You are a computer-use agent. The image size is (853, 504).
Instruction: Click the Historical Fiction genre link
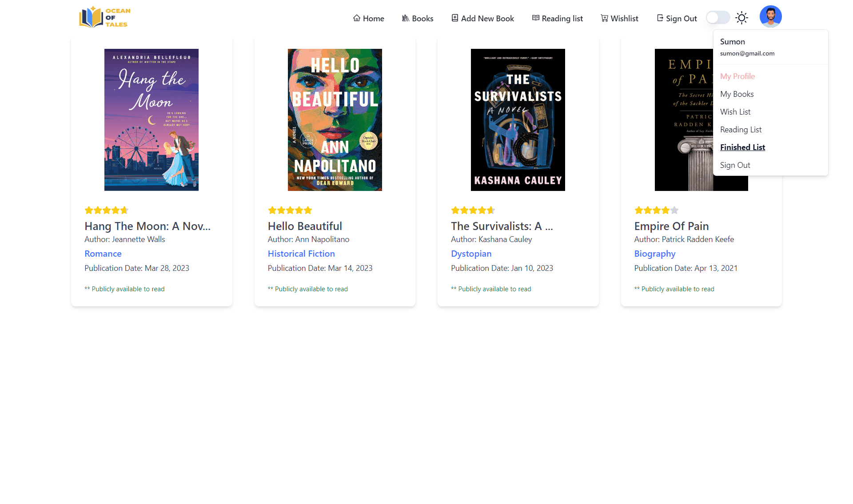click(x=301, y=254)
